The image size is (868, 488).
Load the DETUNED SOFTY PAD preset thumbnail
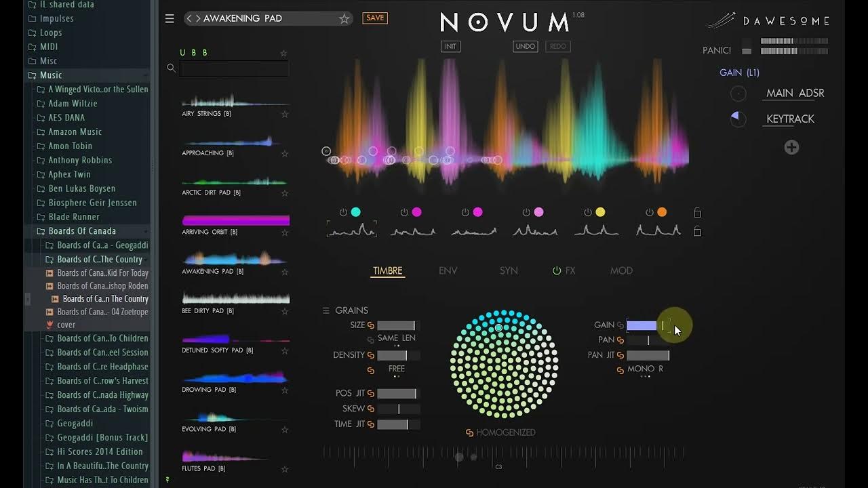point(236,339)
